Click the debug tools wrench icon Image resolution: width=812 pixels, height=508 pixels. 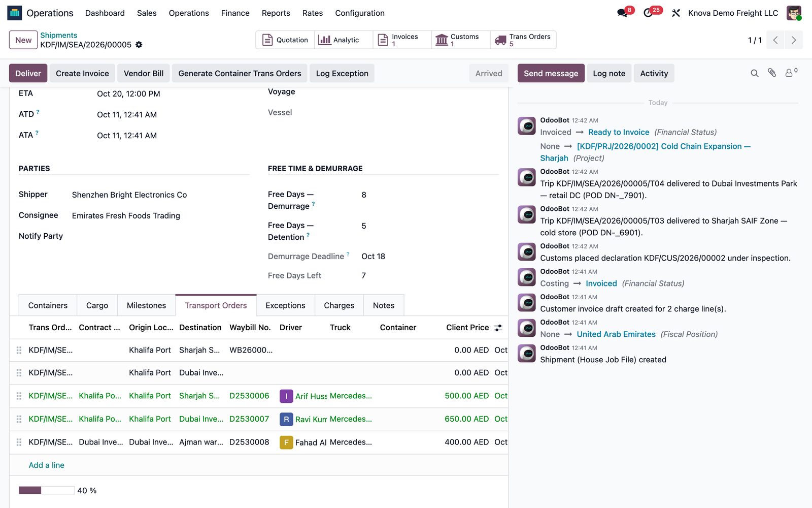(676, 13)
